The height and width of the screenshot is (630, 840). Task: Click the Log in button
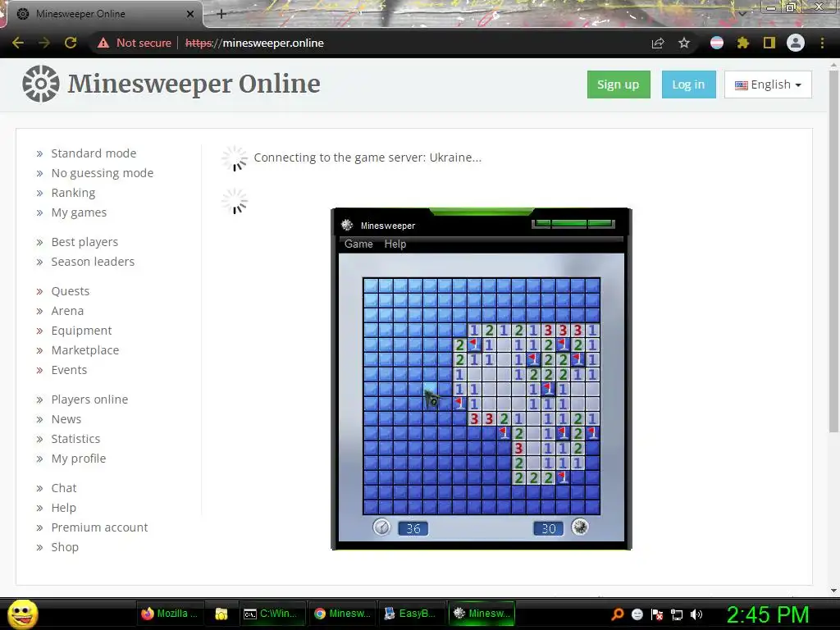coord(689,84)
